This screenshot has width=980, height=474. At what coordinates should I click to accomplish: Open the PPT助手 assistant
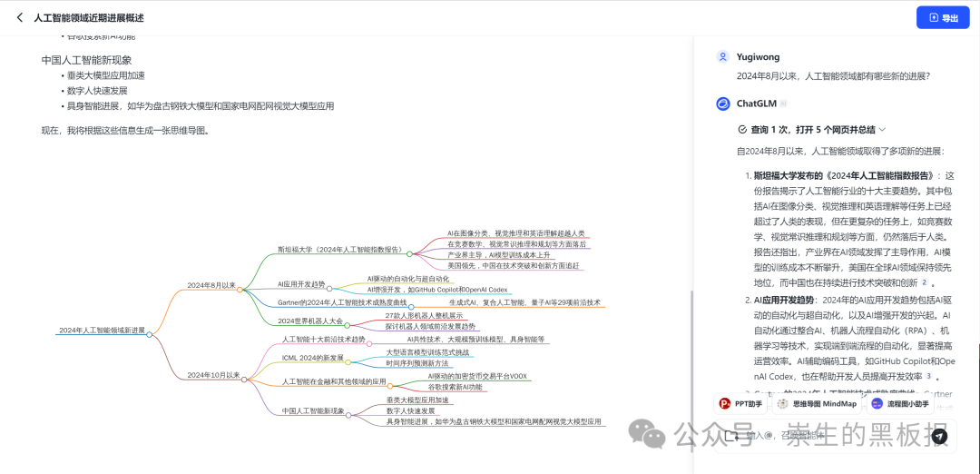(x=740, y=404)
